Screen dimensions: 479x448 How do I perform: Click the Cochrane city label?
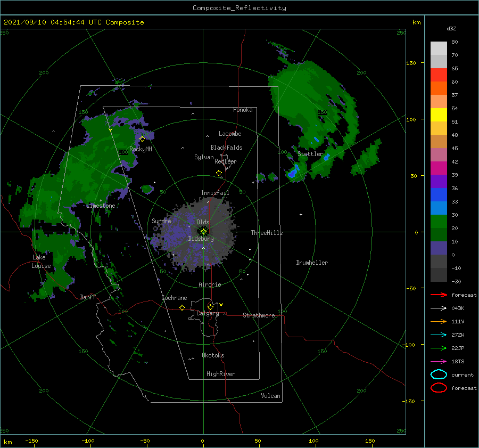(174, 298)
